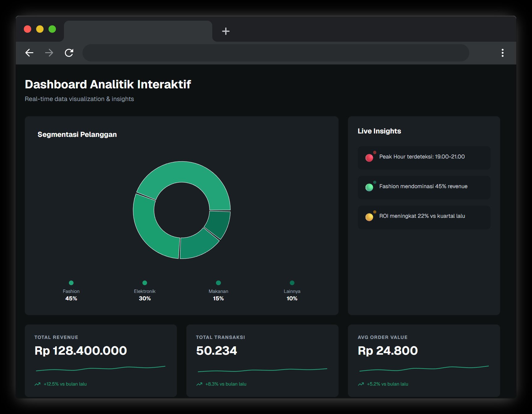Click the yellow ROI insight indicator dot
The height and width of the screenshot is (414, 532).
[x=369, y=217]
